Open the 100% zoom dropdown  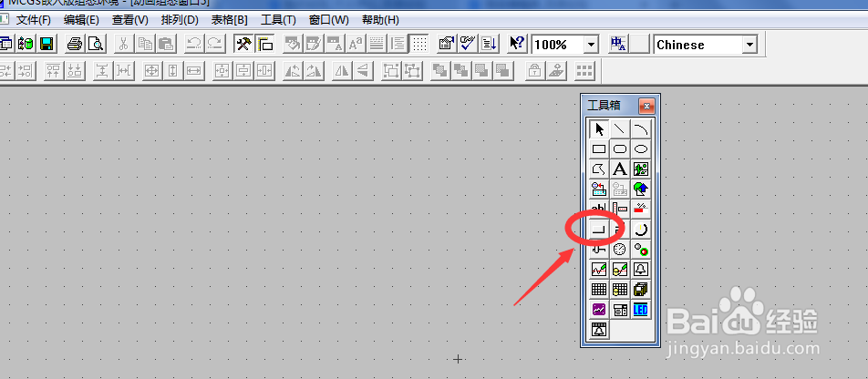[592, 45]
